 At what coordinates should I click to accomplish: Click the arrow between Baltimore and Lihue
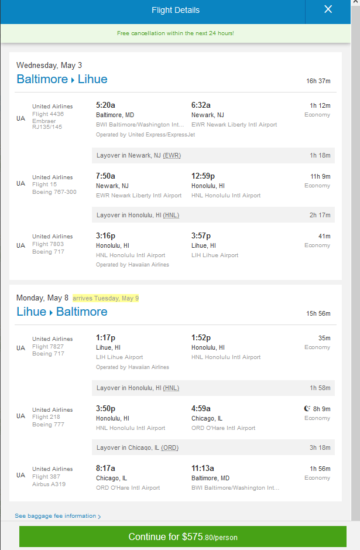coord(73,80)
